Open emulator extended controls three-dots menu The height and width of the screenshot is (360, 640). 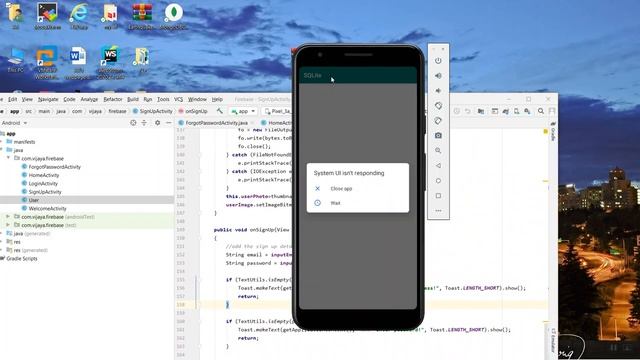click(x=438, y=211)
